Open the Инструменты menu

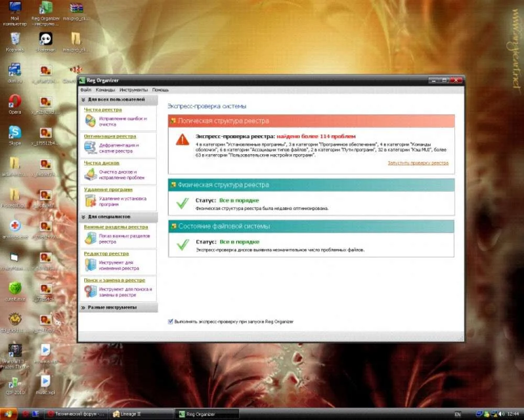click(x=133, y=90)
